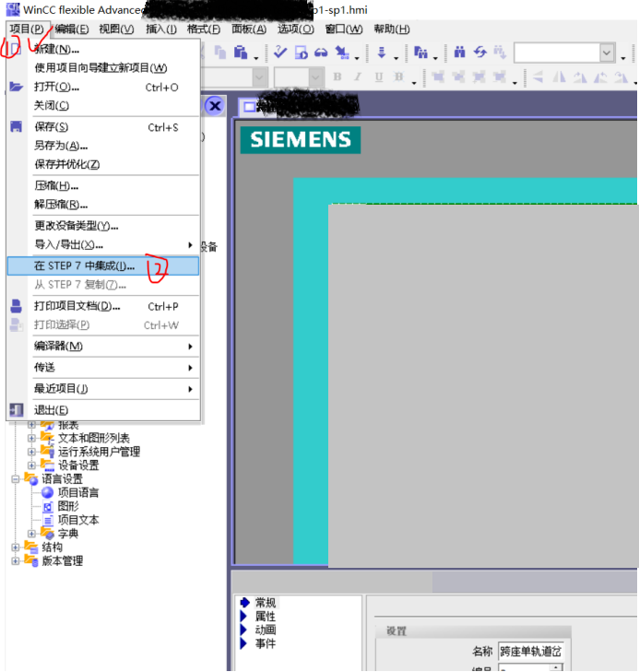Select 保存(S) menu entry
The image size is (639, 672).
103,127
